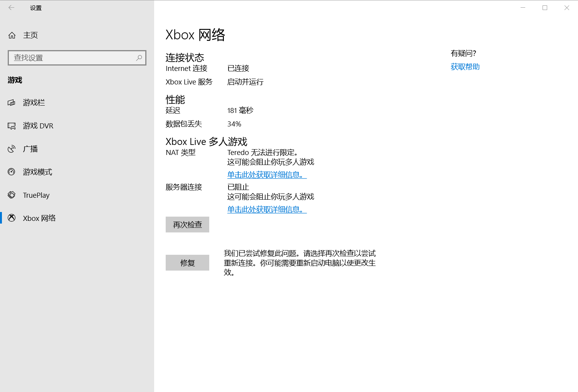Click the 启动并运行 status value

(x=245, y=82)
